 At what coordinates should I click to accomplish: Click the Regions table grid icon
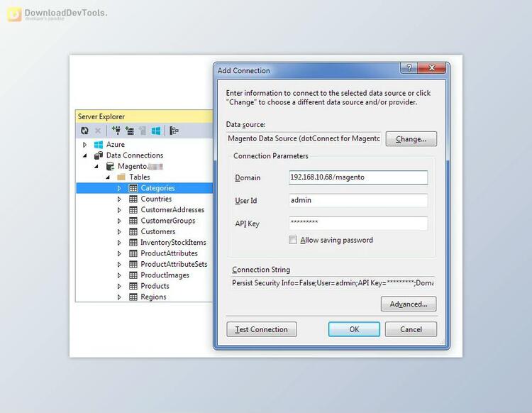point(133,297)
